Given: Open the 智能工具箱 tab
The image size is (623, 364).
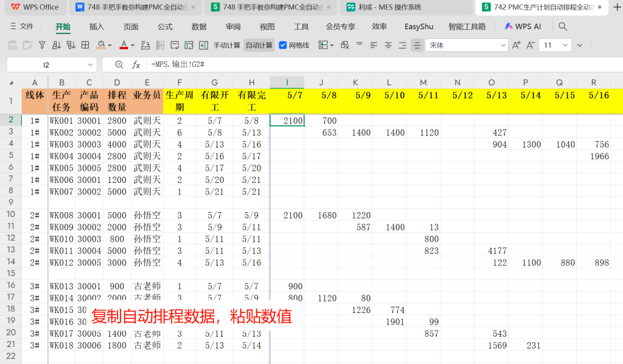Looking at the screenshot, I should (x=467, y=27).
